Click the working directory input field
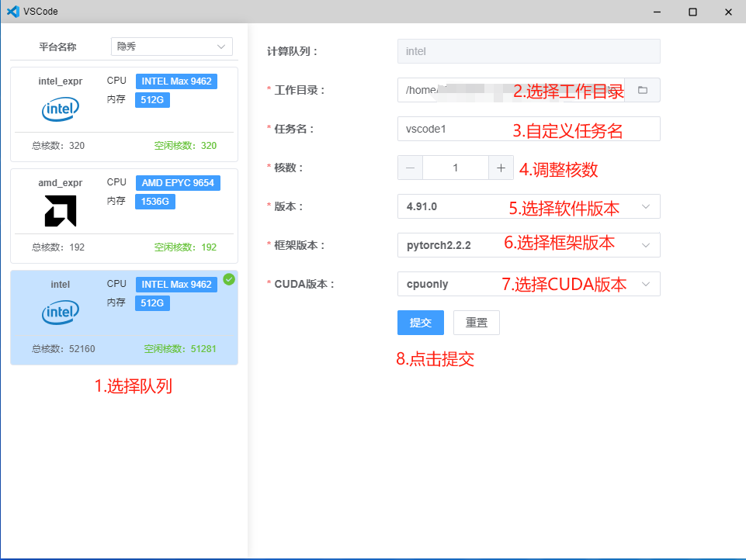This screenshot has width=746, height=560. tap(512, 90)
